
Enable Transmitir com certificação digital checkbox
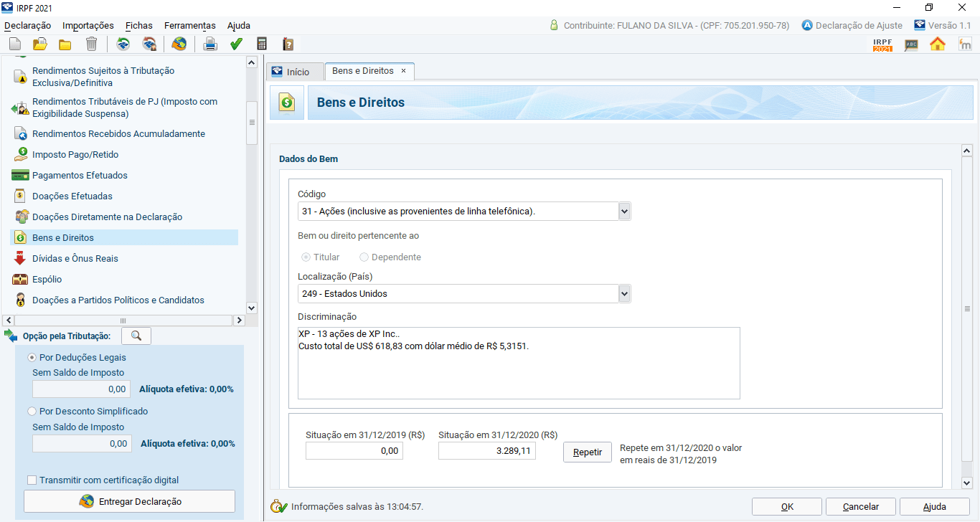click(32, 480)
